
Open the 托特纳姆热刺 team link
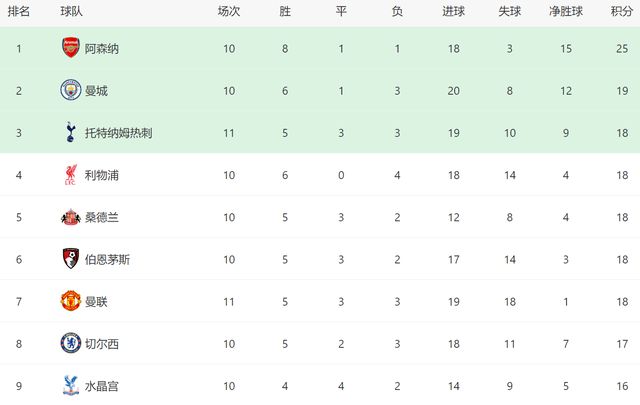(x=118, y=133)
